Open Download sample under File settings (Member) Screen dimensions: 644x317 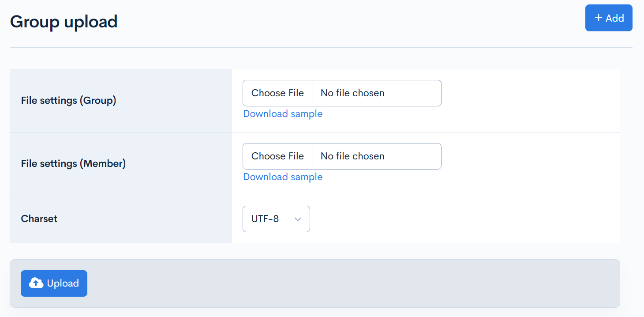pos(283,177)
